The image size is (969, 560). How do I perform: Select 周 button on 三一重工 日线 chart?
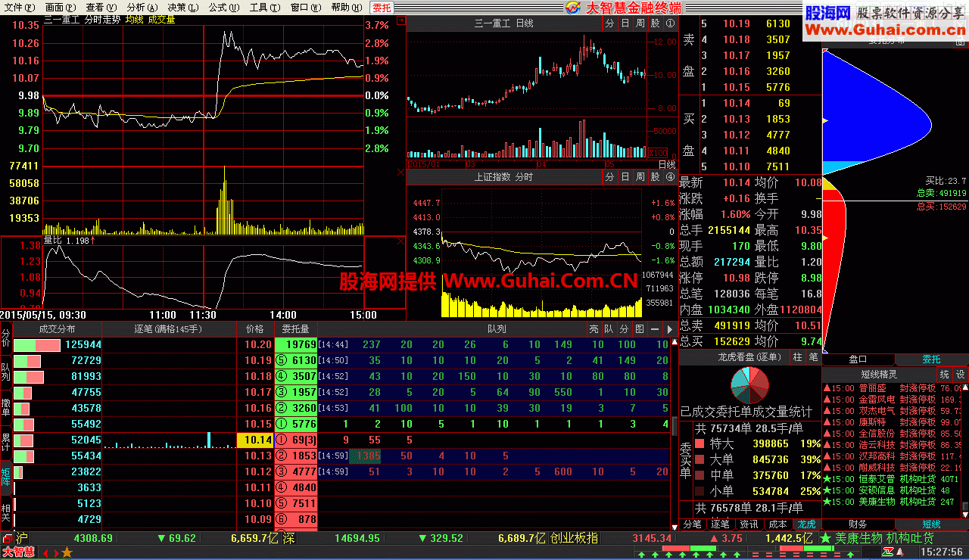click(x=640, y=23)
